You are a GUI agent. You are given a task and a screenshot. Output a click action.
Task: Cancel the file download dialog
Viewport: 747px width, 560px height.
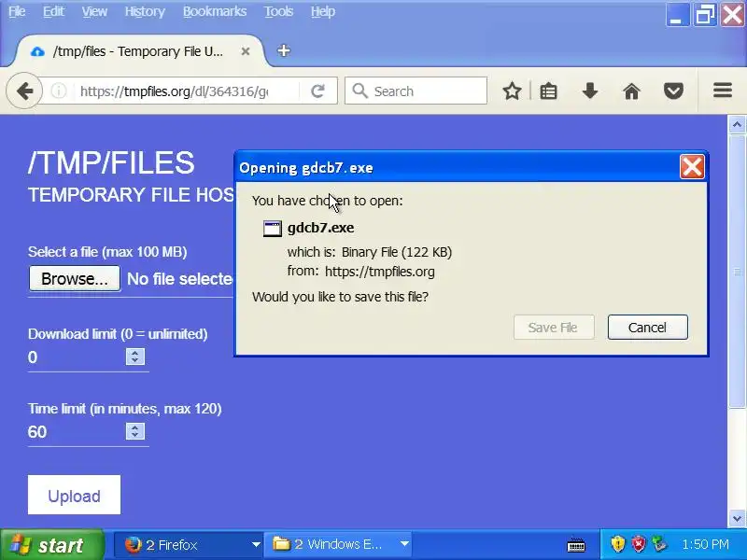[x=647, y=328]
